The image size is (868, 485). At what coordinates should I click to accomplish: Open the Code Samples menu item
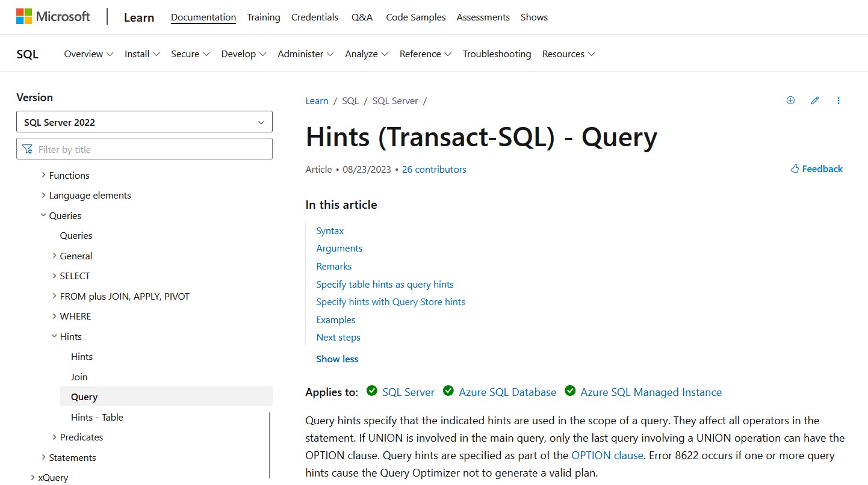415,17
